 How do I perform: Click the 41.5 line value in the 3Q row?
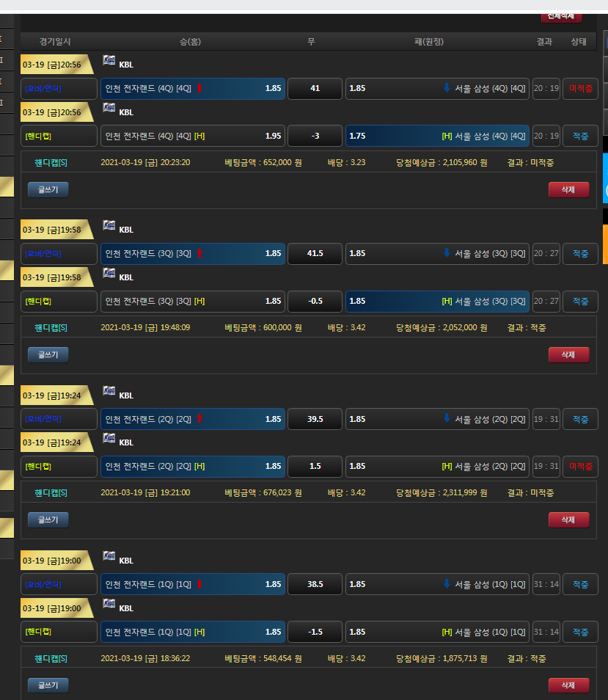click(x=315, y=253)
